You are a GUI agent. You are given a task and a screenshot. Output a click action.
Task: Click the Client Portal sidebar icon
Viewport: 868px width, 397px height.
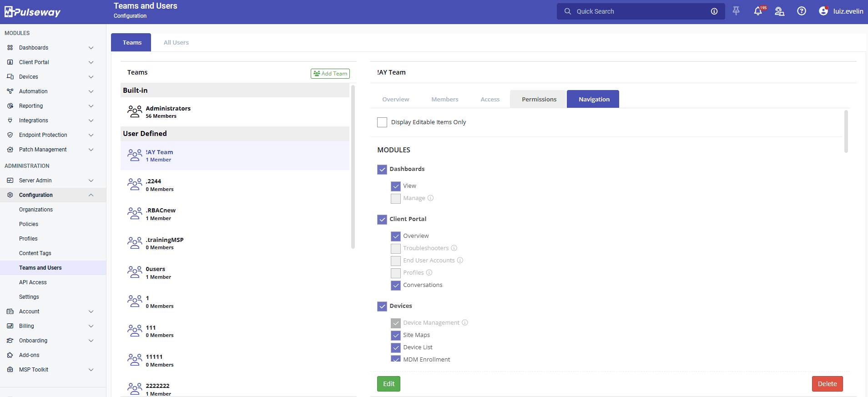coord(10,62)
